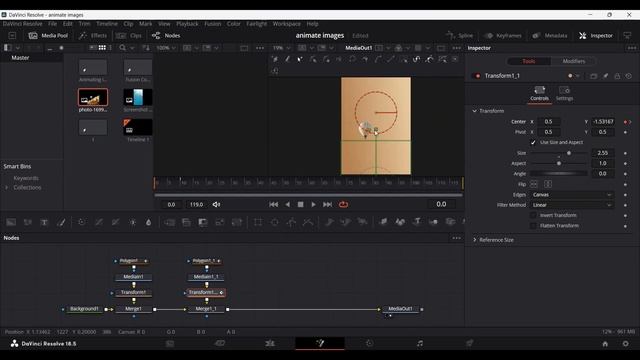The height and width of the screenshot is (360, 640).
Task: Mute audio with the speaker icon
Action: click(x=216, y=204)
